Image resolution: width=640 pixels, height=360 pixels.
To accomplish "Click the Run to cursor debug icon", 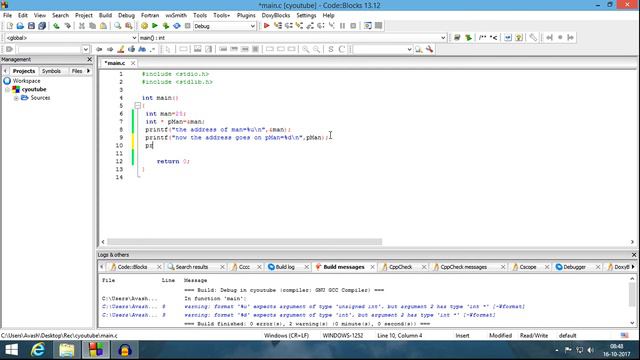I will 278,26.
